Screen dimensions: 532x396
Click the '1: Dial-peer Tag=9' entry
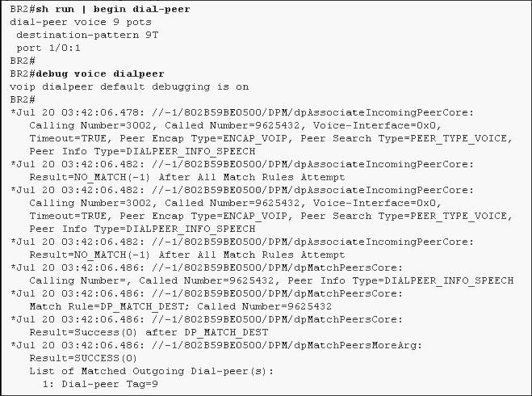[x=100, y=384]
